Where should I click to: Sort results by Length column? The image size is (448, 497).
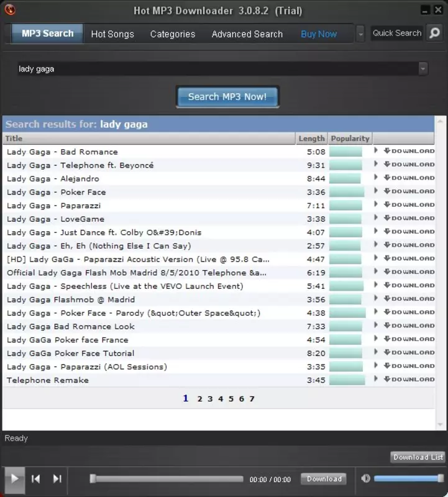point(312,139)
